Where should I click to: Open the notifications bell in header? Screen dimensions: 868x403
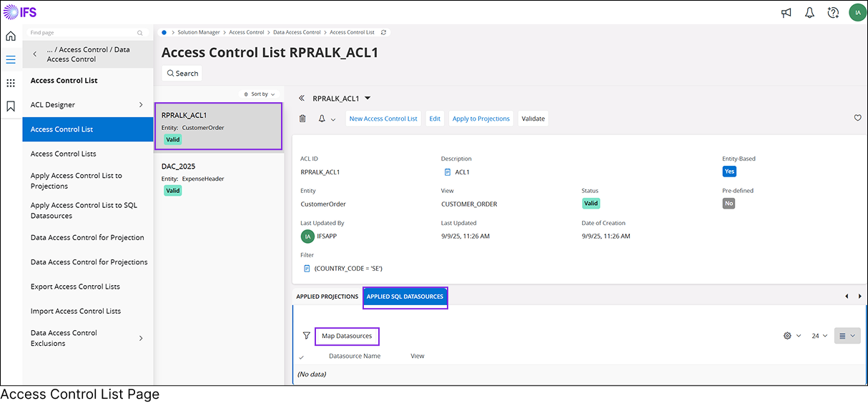[809, 12]
